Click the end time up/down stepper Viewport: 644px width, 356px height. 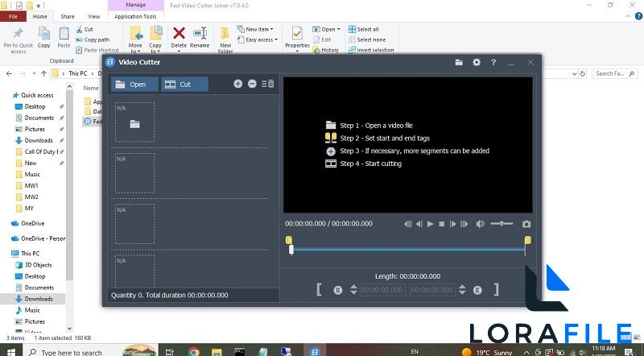[x=462, y=290]
